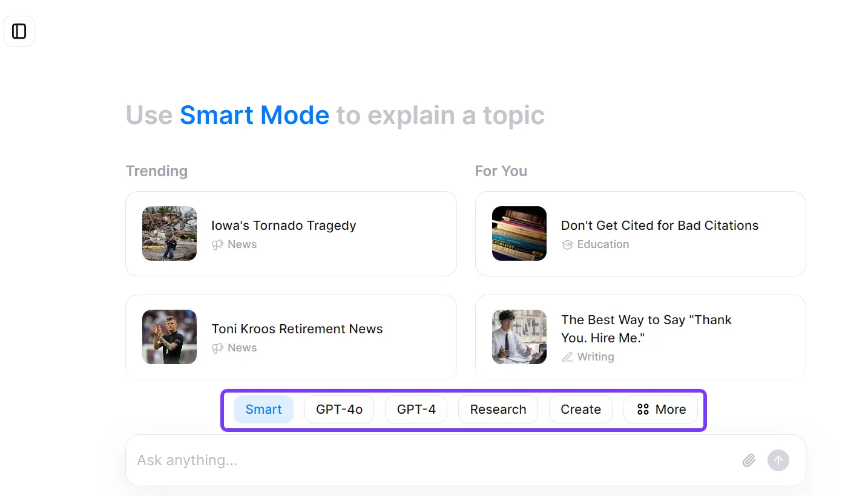Viewport: 868px width, 496px height.
Task: Click the Education graduation cap icon
Action: (x=567, y=245)
